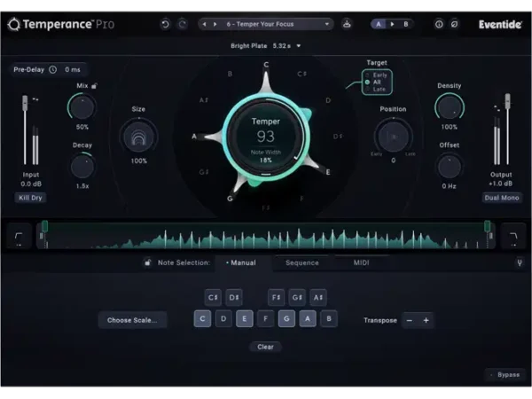Go to next preset arrow
The height and width of the screenshot is (399, 532).
215,24
